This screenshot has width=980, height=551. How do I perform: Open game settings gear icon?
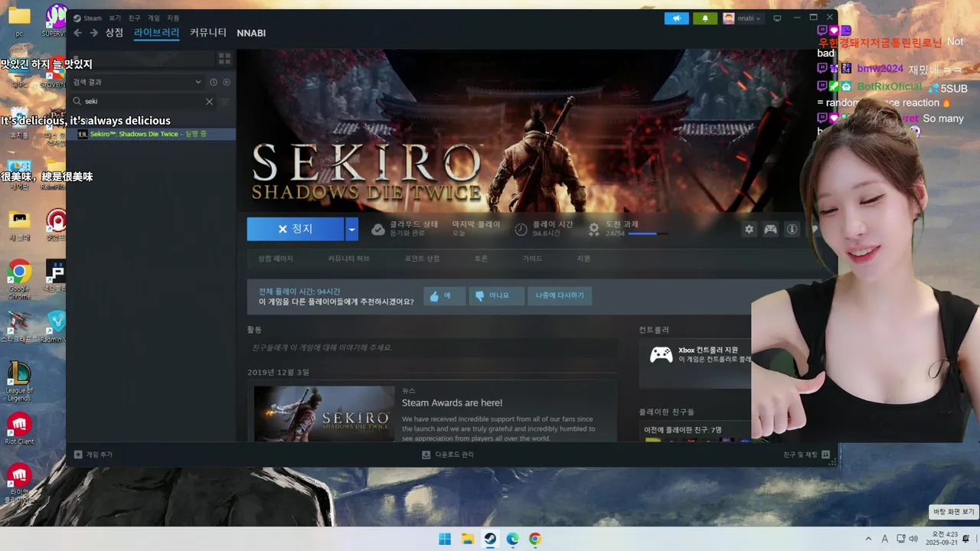(749, 229)
